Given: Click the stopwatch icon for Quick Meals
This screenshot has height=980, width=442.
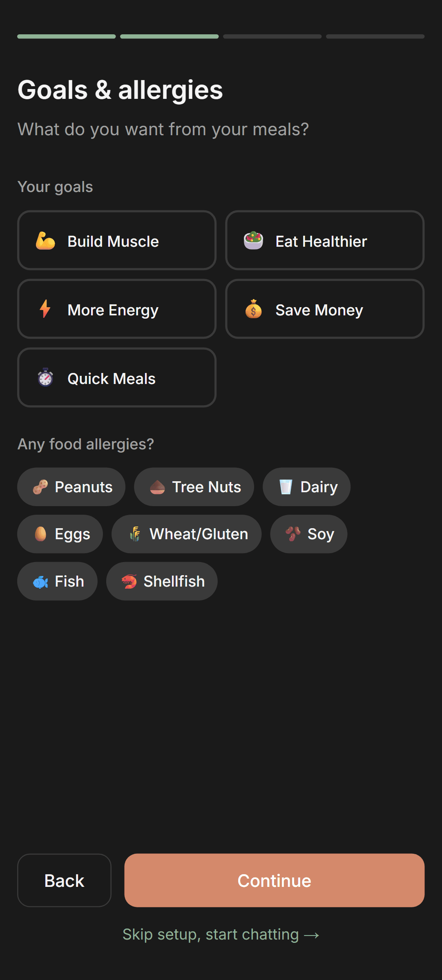Looking at the screenshot, I should tap(45, 378).
